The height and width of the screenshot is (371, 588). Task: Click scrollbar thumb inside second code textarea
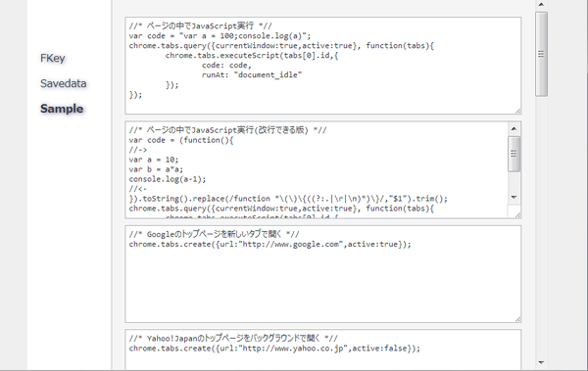514,154
